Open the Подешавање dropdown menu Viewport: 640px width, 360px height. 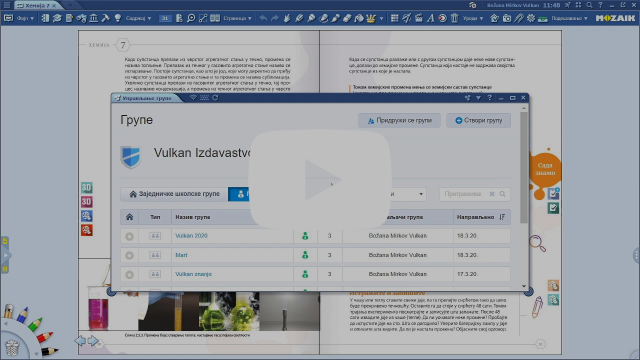(569, 18)
